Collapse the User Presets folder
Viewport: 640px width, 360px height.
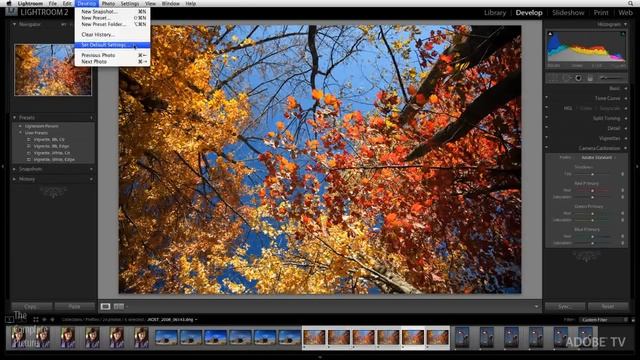coord(20,133)
